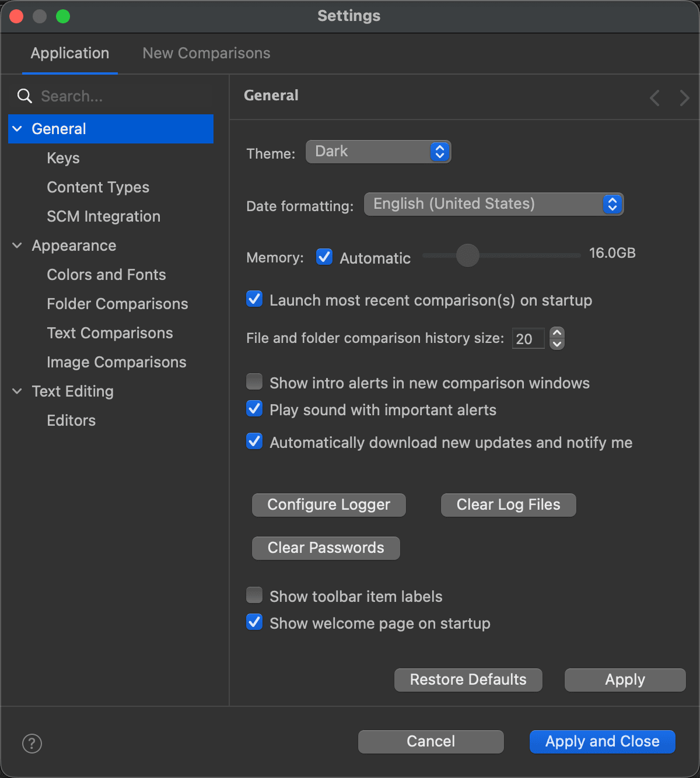Disable Launch most recent comparison(s) on startup
Screen dimensions: 700x778
[x=254, y=299]
